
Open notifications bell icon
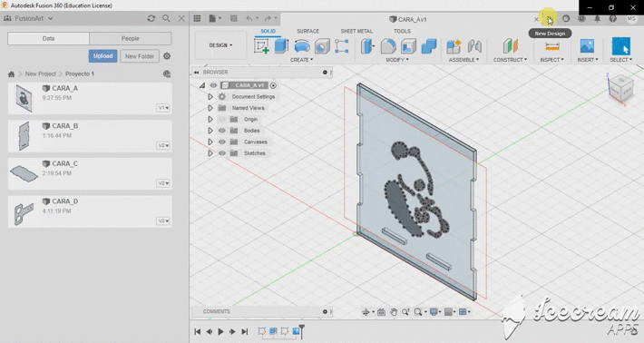[x=597, y=18]
